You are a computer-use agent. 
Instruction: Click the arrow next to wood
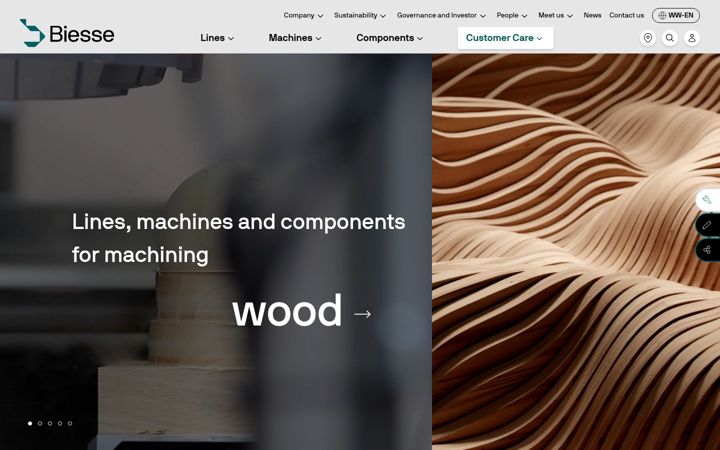click(362, 314)
